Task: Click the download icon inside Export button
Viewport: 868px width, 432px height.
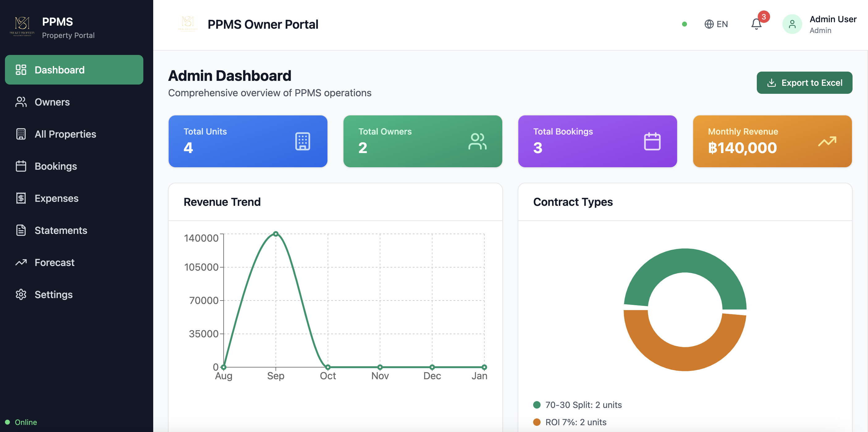Action: point(772,82)
